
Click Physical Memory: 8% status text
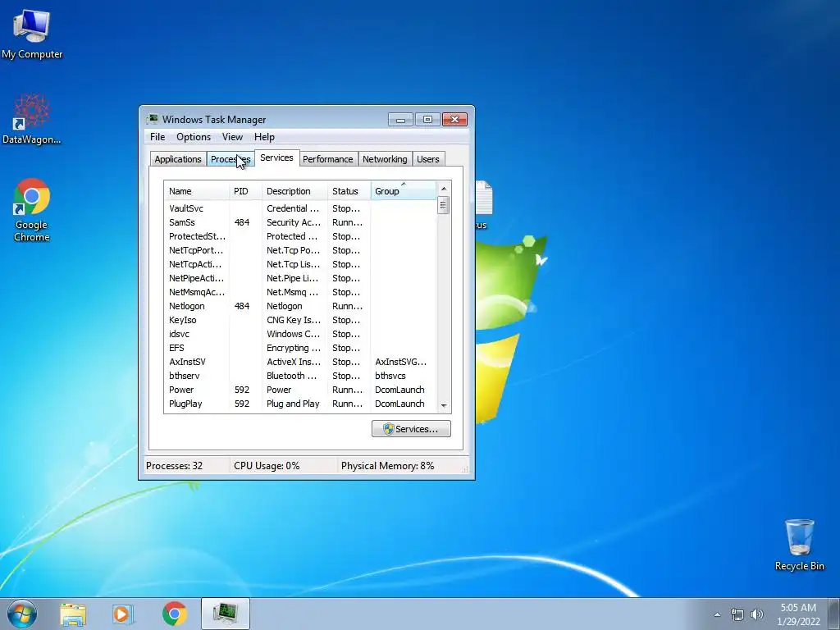387,466
